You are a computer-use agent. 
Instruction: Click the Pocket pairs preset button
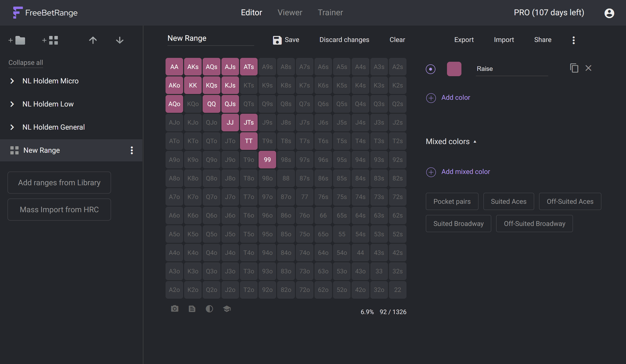(x=452, y=201)
